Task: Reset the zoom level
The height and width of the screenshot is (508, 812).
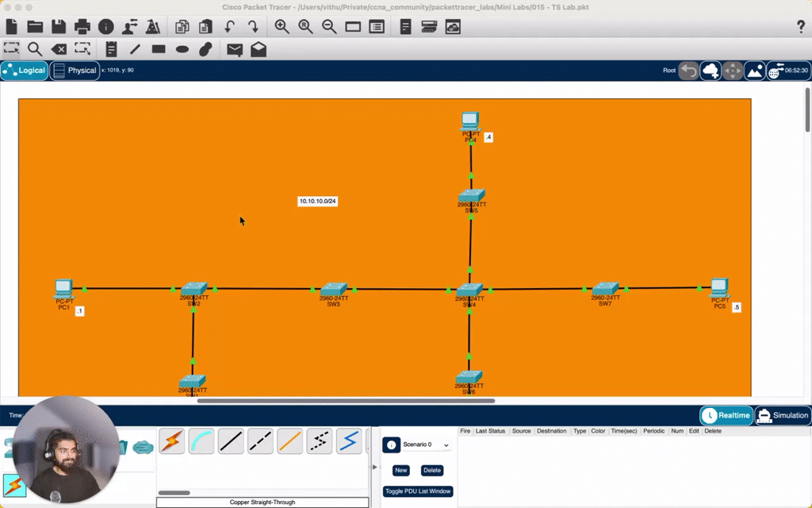Action: pos(305,26)
